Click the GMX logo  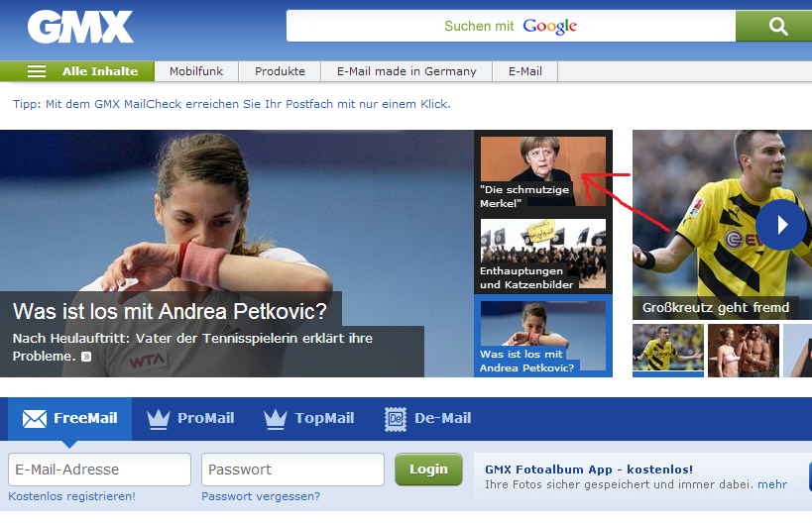point(80,27)
